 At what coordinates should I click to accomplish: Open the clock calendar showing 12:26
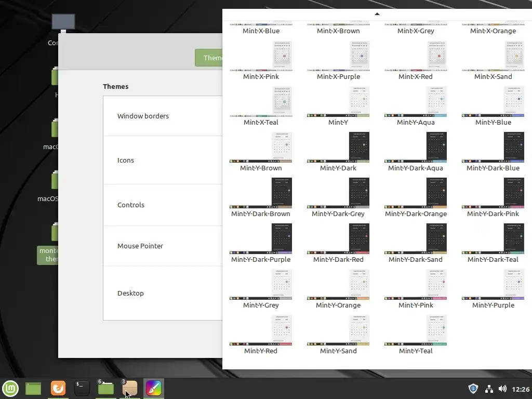521,389
